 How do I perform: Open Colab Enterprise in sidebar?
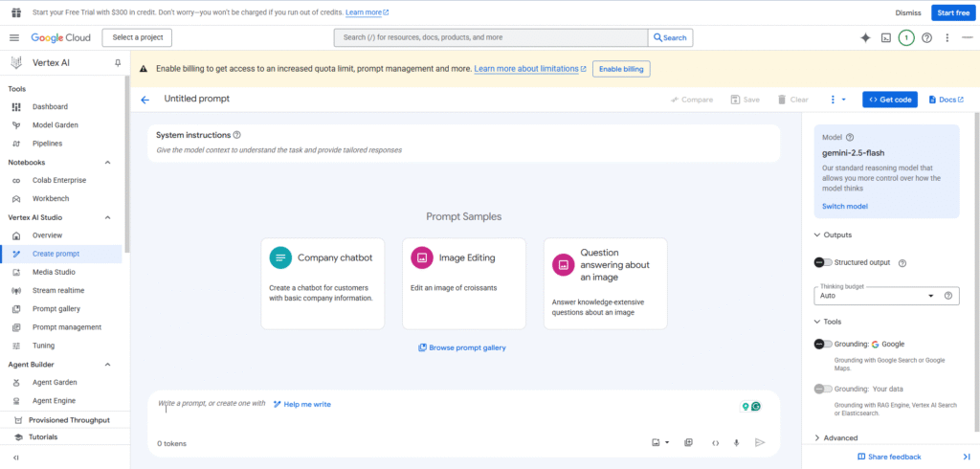tap(61, 181)
